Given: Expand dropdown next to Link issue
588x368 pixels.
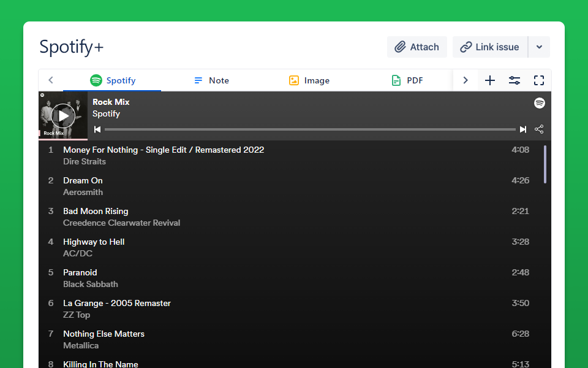Looking at the screenshot, I should 539,47.
